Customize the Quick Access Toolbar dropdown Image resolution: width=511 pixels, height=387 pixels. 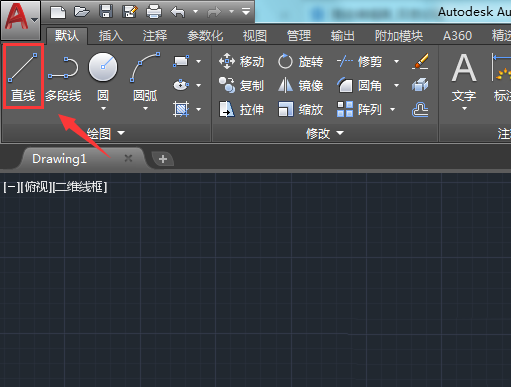coord(246,12)
